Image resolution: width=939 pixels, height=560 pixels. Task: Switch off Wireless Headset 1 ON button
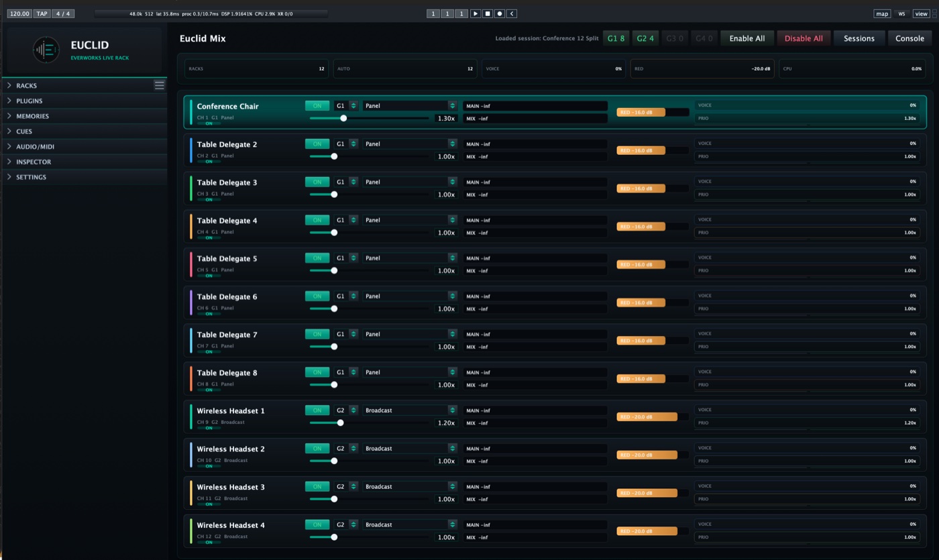(317, 410)
